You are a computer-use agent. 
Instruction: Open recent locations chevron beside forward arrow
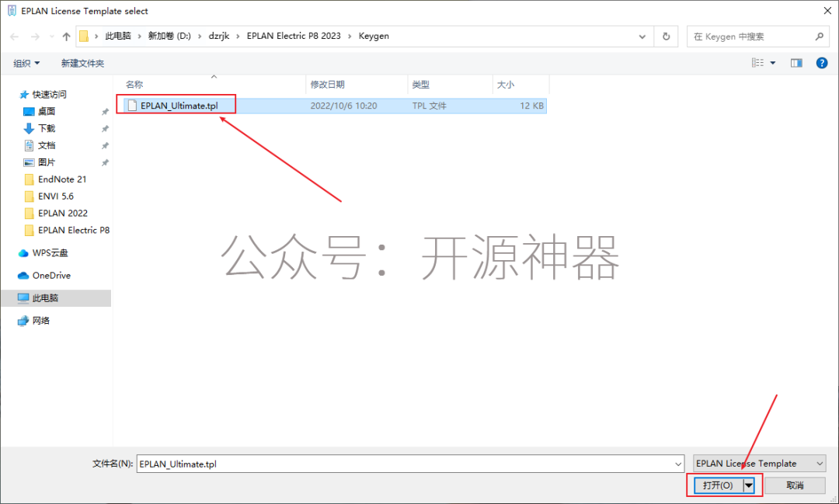[52, 36]
